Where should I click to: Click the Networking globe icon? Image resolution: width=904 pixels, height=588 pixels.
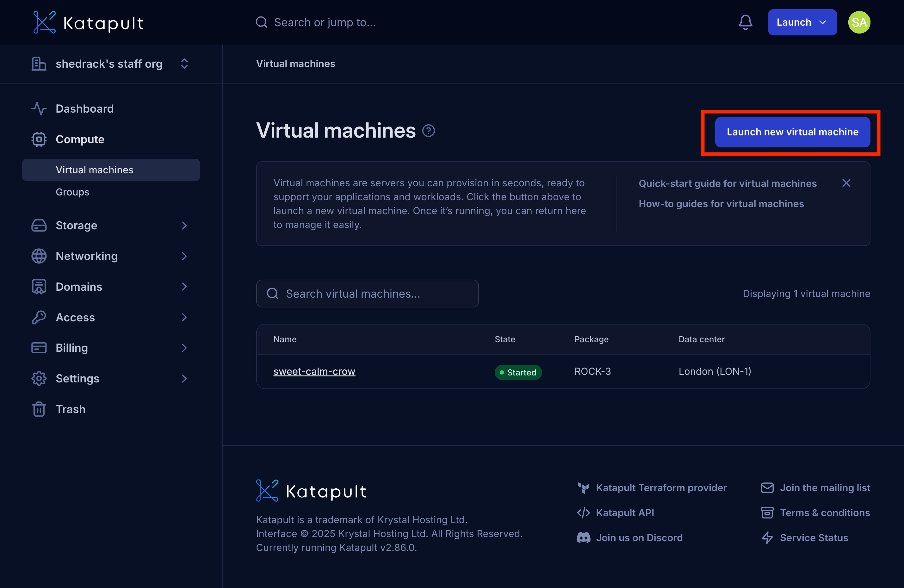coord(39,256)
